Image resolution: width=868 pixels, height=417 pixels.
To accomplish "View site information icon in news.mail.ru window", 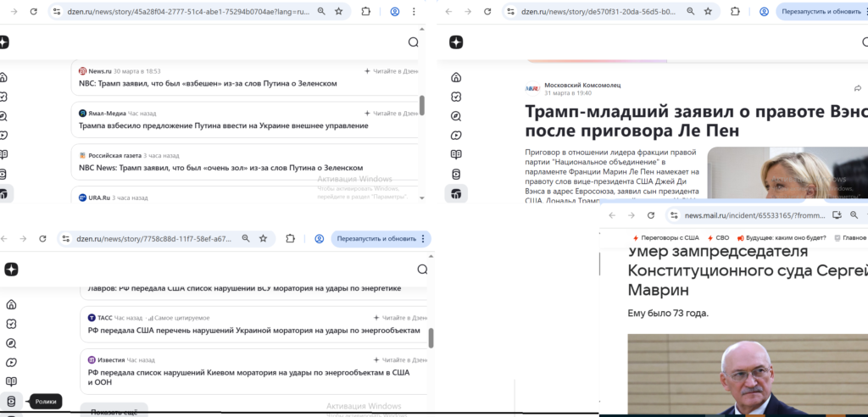I will (x=674, y=215).
